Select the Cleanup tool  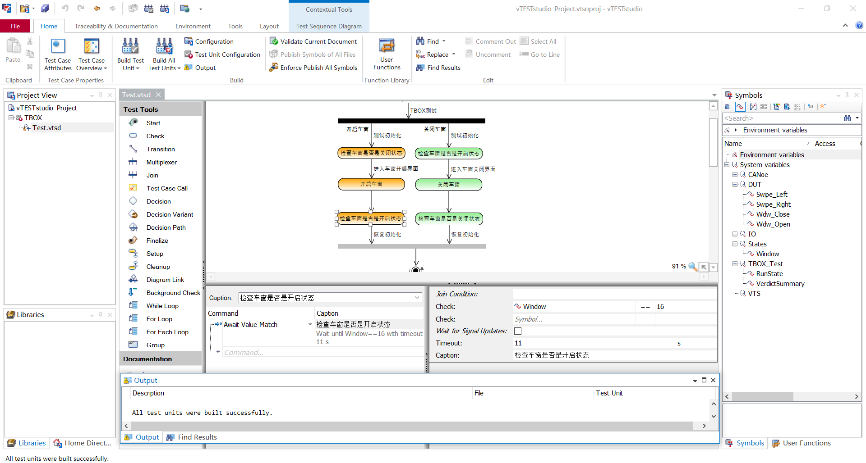click(x=158, y=267)
